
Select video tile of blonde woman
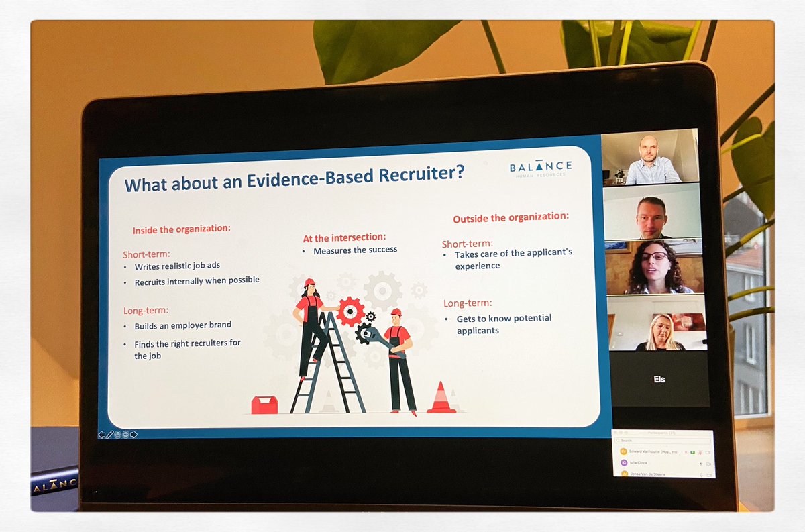(x=657, y=323)
